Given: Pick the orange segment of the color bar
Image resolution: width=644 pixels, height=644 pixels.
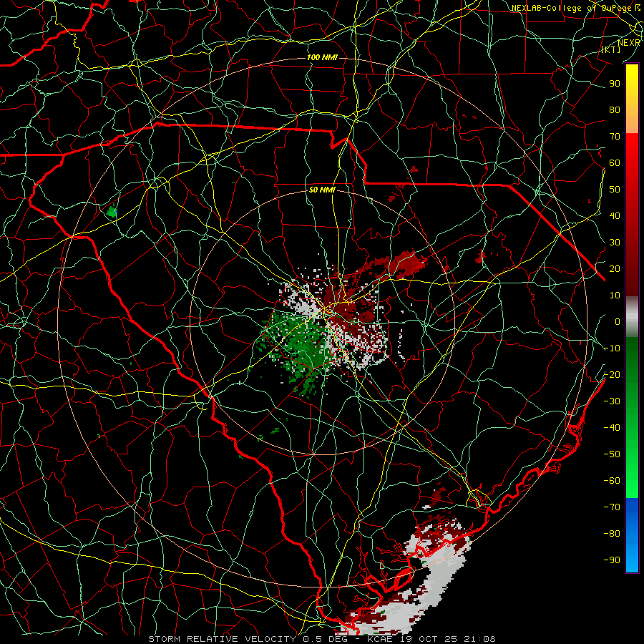Looking at the screenshot, I should pyautogui.click(x=632, y=119).
